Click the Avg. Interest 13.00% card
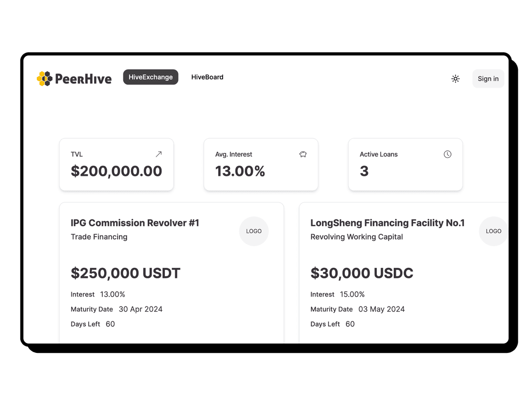The image size is (532, 399). coord(261,164)
